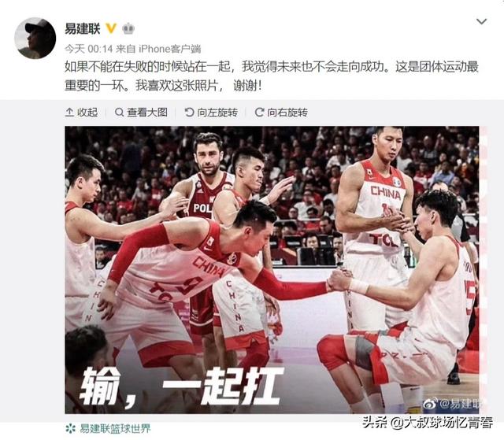Click the 收起 upward arrow icon
The image size is (504, 440).
(x=69, y=113)
